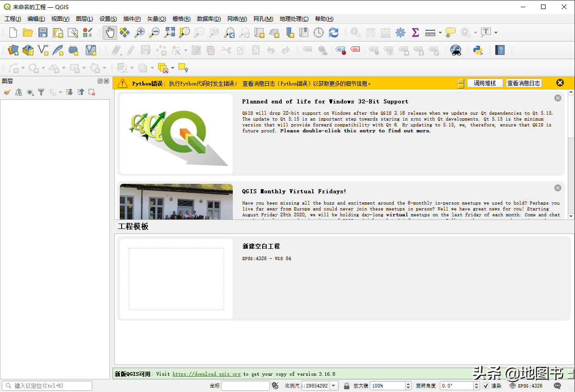Image resolution: width=575 pixels, height=392 pixels.
Task: Select the zoom out magnifier tool
Action: (155, 33)
